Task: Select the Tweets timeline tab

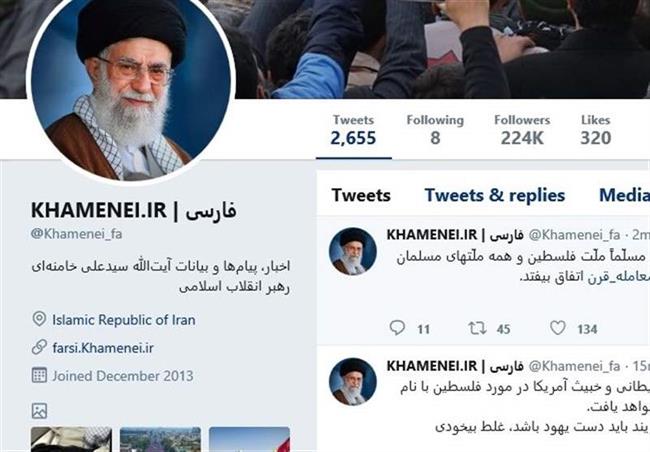Action: [x=361, y=195]
